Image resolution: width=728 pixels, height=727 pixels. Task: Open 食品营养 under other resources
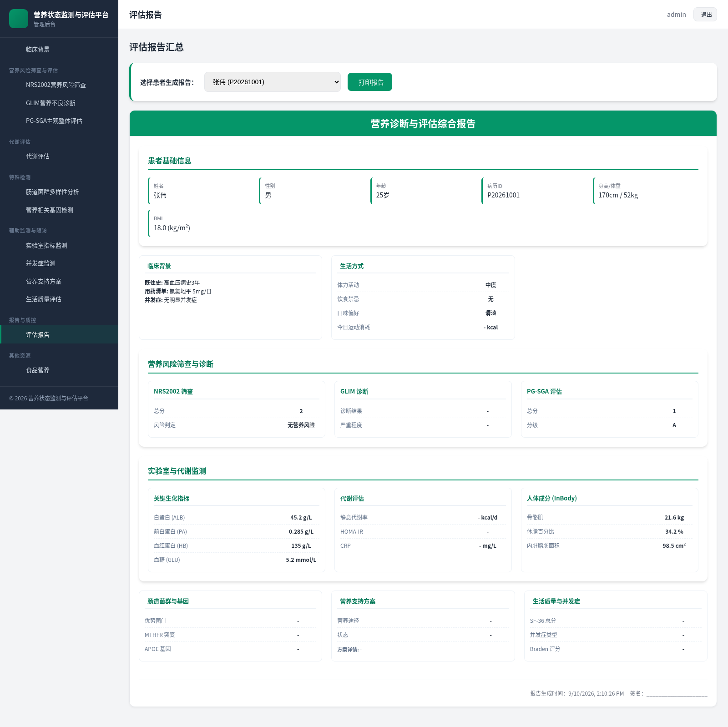click(59, 370)
